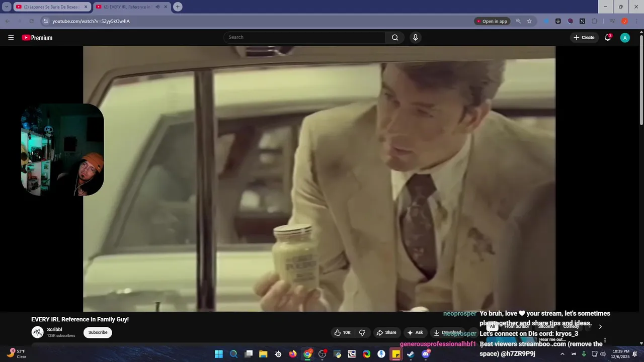This screenshot has width=644, height=362.
Task: Click the streamer webcam overlay
Action: pos(62,150)
